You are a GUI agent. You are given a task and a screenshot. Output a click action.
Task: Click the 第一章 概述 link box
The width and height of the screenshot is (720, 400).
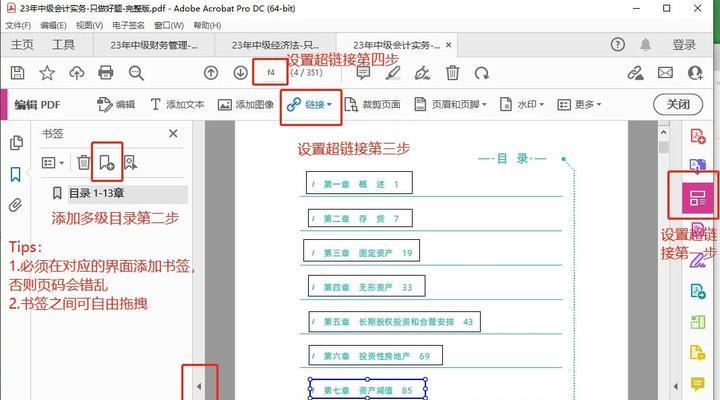pyautogui.click(x=359, y=183)
